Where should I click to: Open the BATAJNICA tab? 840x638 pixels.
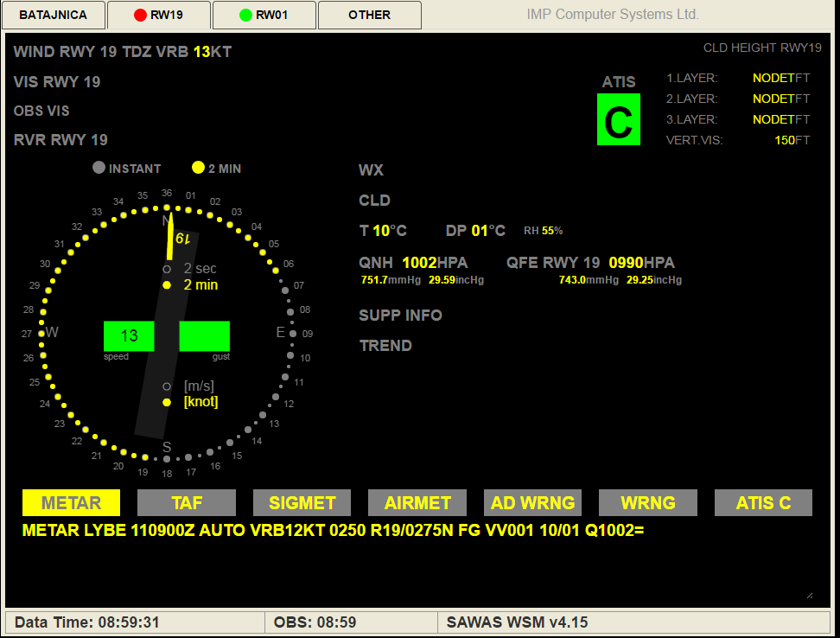(x=54, y=16)
